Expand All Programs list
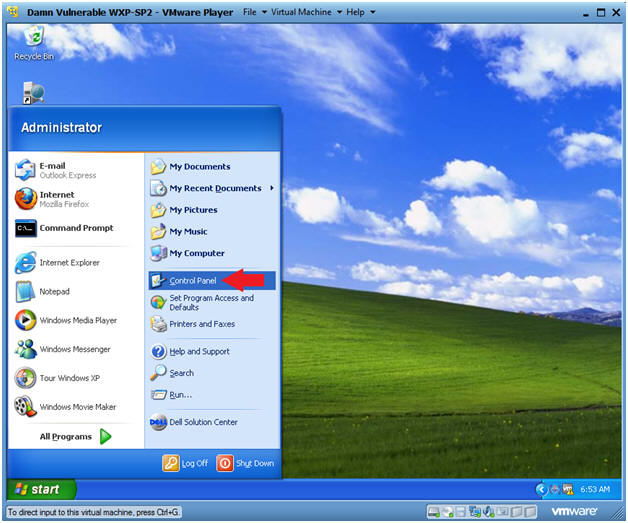This screenshot has width=628, height=523. click(x=75, y=437)
